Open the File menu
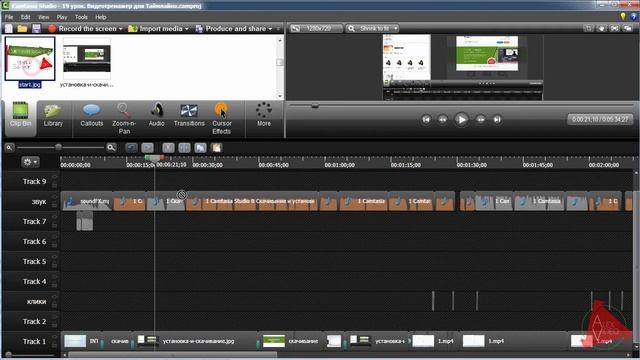The height and width of the screenshot is (360, 640). coord(9,17)
